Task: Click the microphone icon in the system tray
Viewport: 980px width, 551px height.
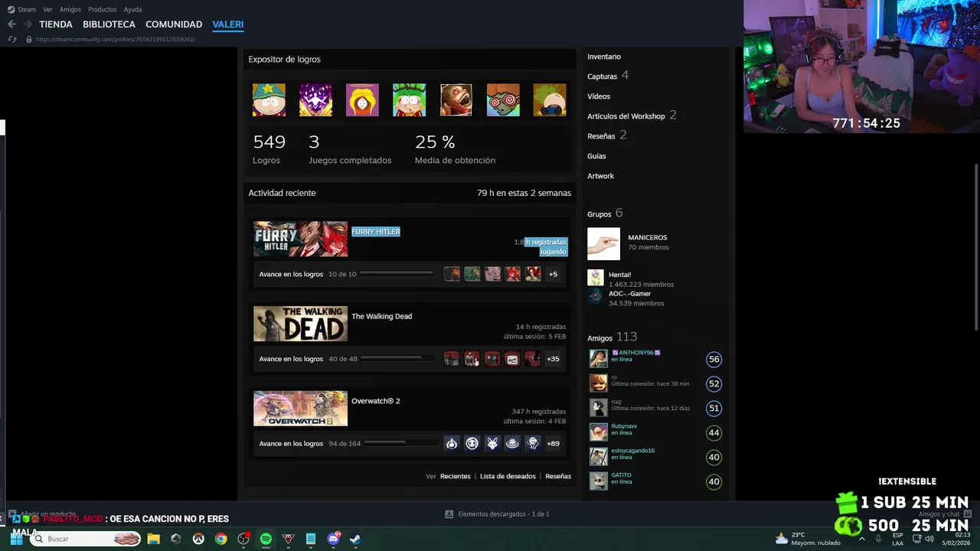Action: pyautogui.click(x=878, y=539)
